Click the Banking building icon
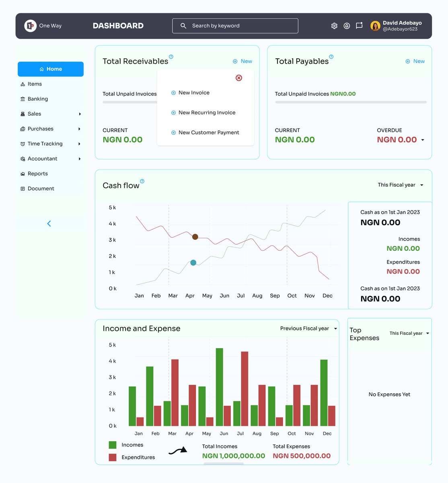The height and width of the screenshot is (483, 448). (23, 99)
